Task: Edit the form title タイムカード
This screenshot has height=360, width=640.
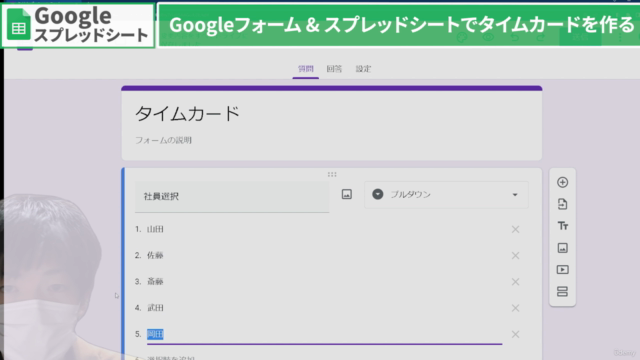Action: click(x=187, y=113)
